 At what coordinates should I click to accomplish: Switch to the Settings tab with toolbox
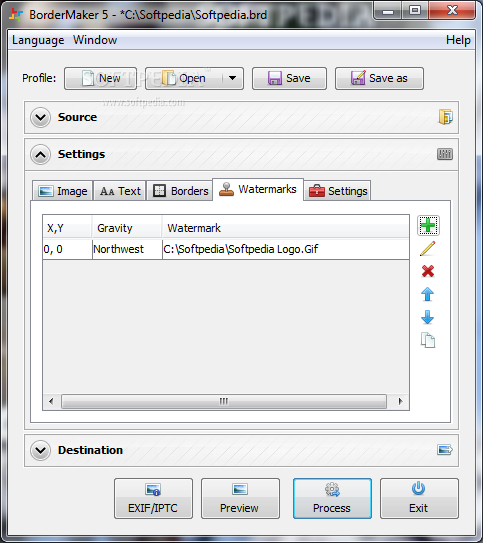[x=337, y=191]
